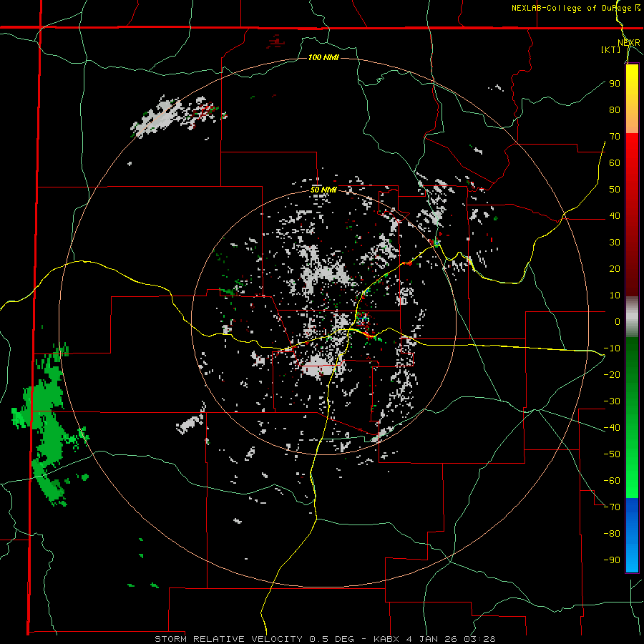644x644 pixels.
Task: Click the 70 value on velocity scale
Action: [615, 137]
